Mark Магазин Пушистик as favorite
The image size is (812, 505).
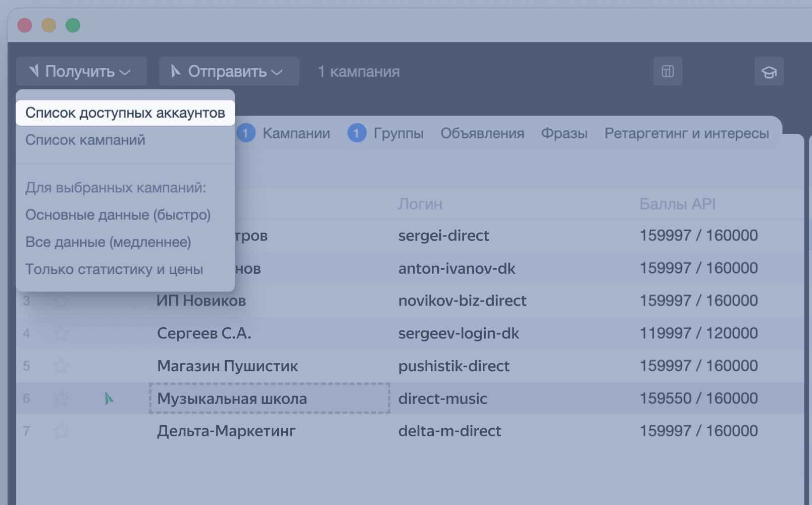click(61, 366)
